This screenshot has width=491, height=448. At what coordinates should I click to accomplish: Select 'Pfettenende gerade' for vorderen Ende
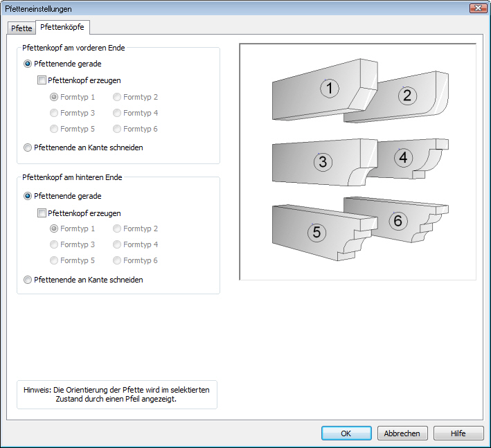(62, 64)
